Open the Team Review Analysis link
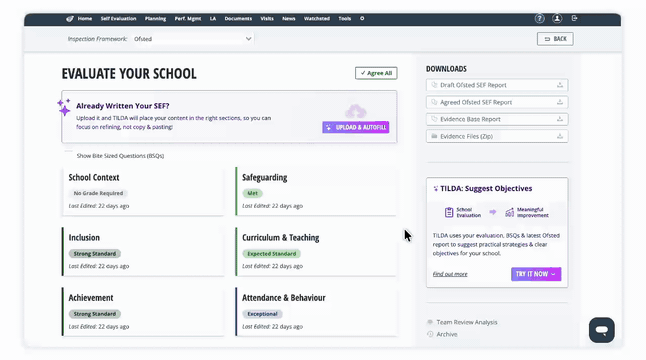The width and height of the screenshot is (646, 360). pyautogui.click(x=467, y=322)
